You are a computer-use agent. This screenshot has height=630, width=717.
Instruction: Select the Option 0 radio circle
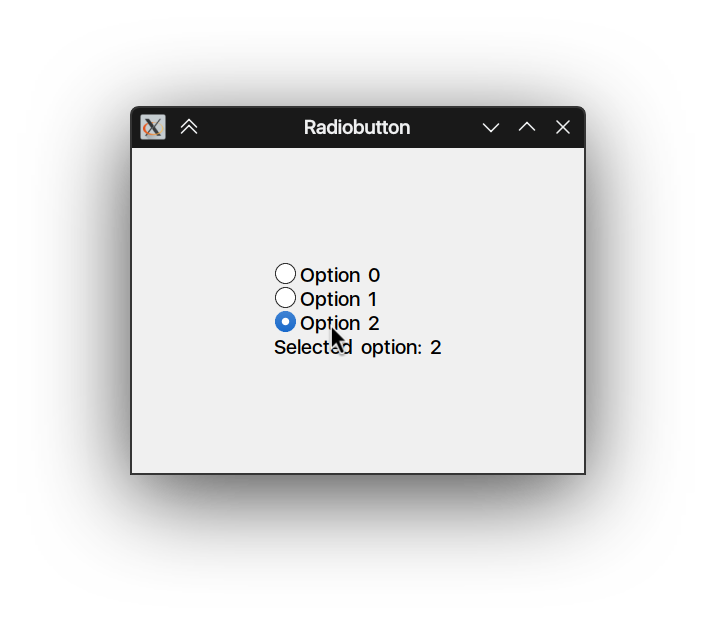(x=285, y=274)
